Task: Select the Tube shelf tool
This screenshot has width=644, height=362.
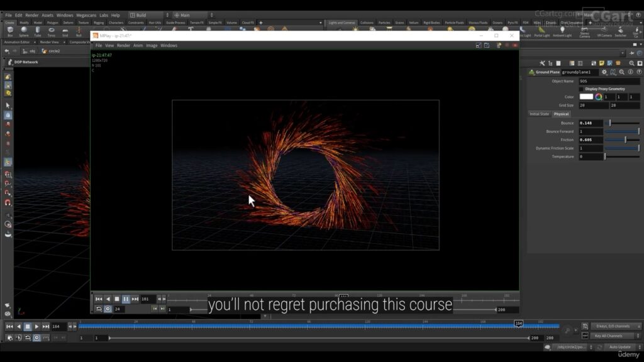Action: coord(37,31)
